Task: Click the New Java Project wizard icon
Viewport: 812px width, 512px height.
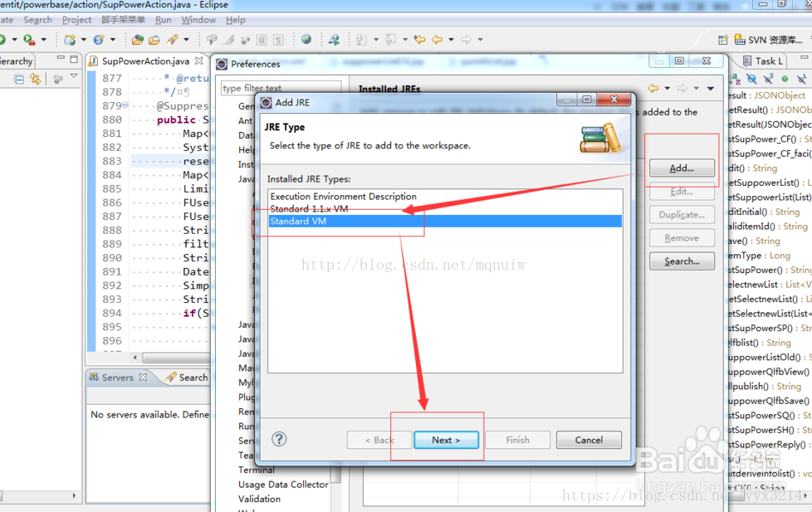Action: tap(70, 39)
